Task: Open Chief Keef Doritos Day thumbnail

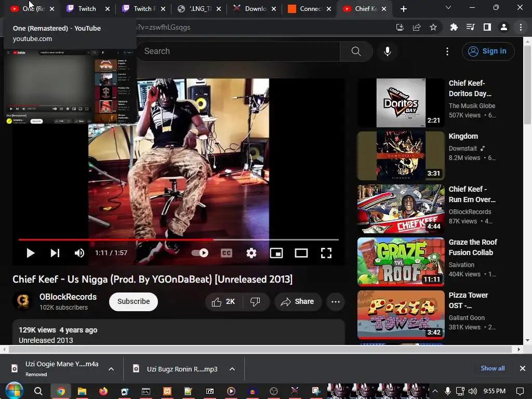Action: [401, 103]
